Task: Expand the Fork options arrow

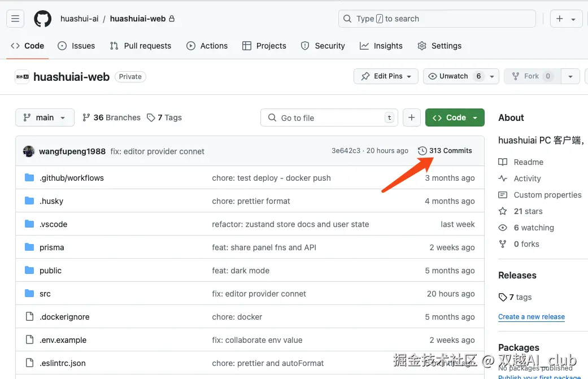Action: [x=570, y=76]
